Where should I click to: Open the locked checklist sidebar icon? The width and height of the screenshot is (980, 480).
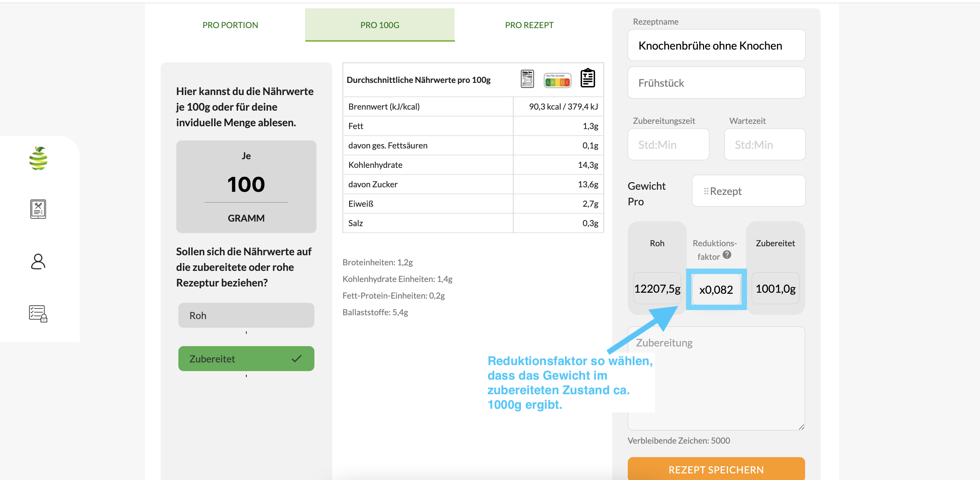(38, 314)
